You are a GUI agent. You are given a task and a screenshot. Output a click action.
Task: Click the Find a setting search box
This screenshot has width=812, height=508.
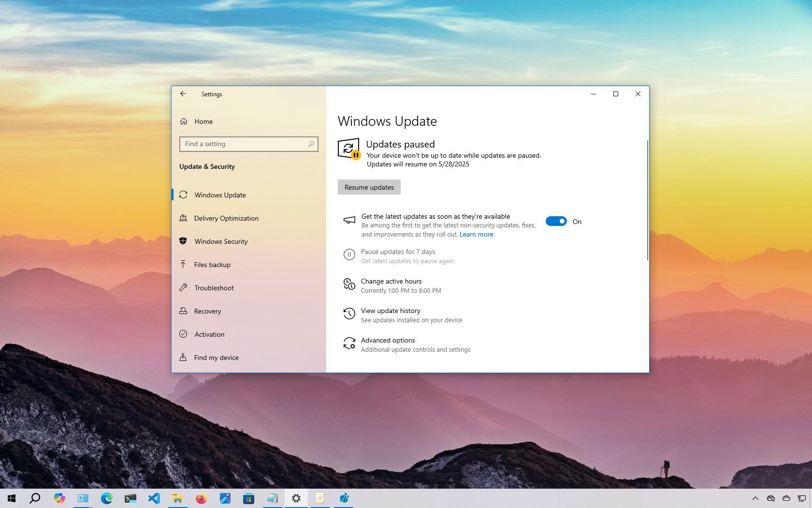(248, 144)
